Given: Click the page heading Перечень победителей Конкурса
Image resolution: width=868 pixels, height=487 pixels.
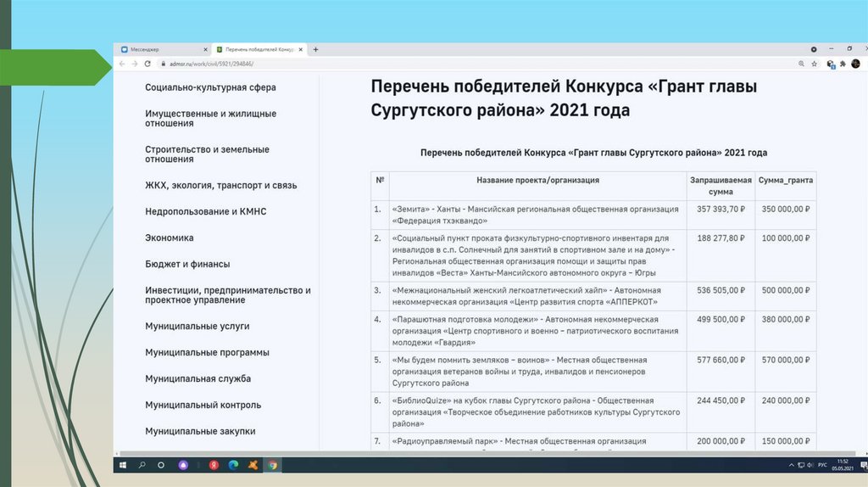Looking at the screenshot, I should (564, 98).
